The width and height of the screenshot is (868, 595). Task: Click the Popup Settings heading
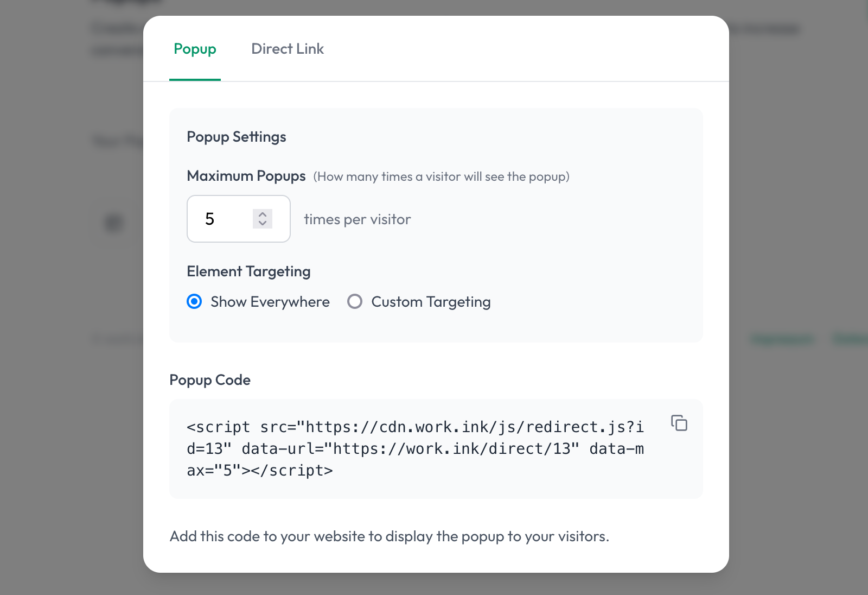click(x=237, y=137)
